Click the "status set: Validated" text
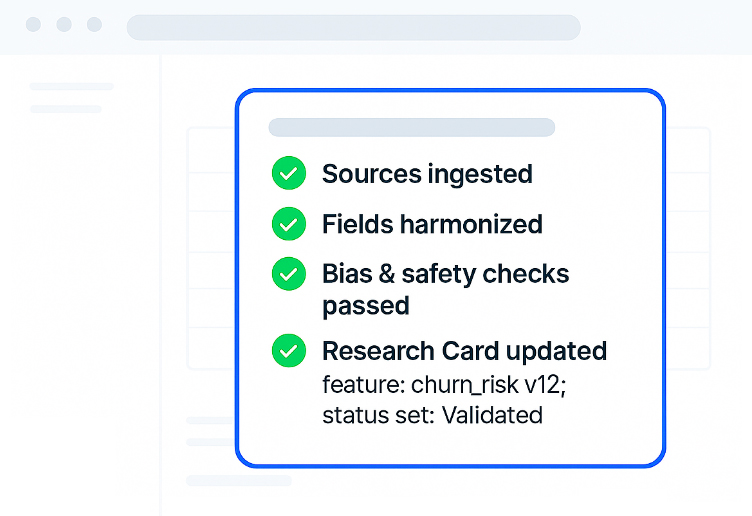This screenshot has width=752, height=516. (432, 415)
